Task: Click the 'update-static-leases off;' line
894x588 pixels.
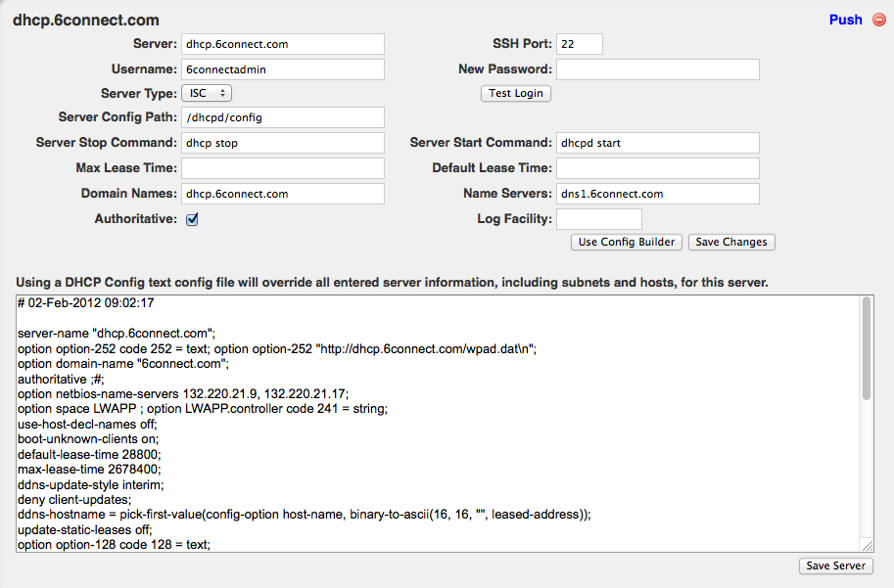Action: (85, 530)
